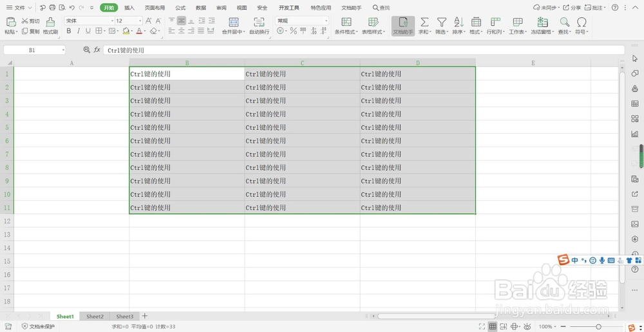Click Merge and Center (合并居中) icon
The width and height of the screenshot is (644, 332).
pyautogui.click(x=234, y=22)
